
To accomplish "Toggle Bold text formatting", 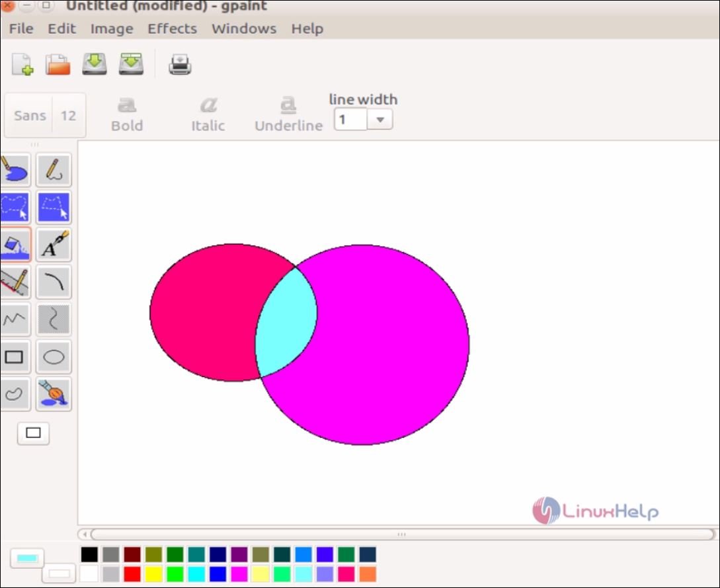I will point(126,114).
